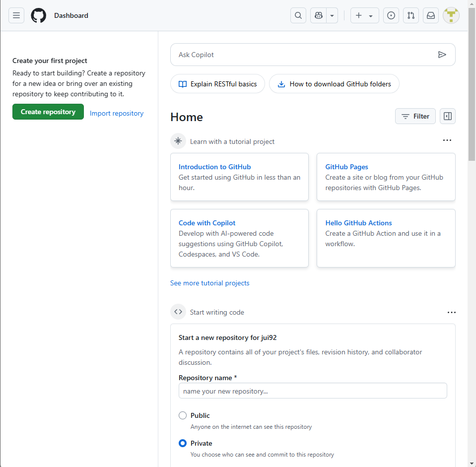The width and height of the screenshot is (476, 467).
Task: Open GitHub Pages tutorial link
Action: point(346,167)
